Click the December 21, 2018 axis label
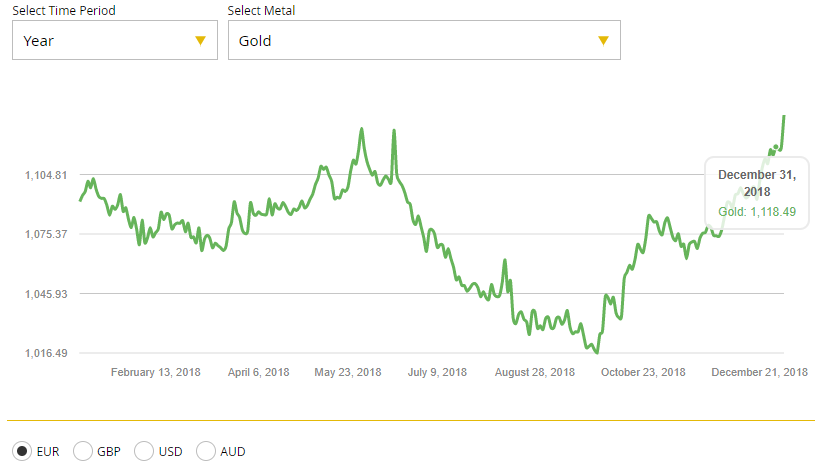Screen dimensions: 822x467 pyautogui.click(x=759, y=372)
